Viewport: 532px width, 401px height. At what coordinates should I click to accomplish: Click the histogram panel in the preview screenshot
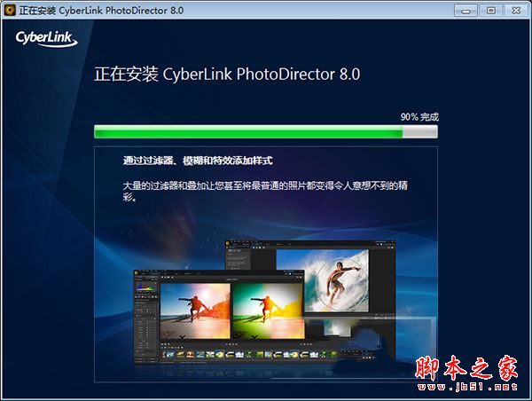click(146, 287)
